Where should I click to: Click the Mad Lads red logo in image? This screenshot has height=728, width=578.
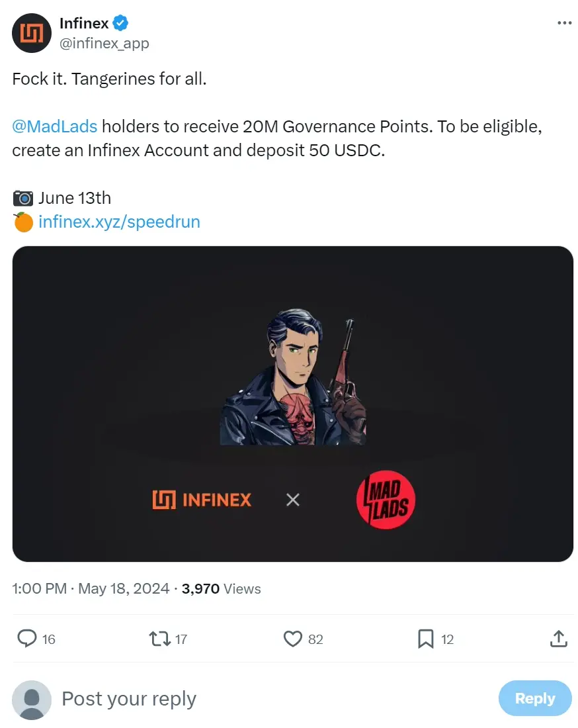pyautogui.click(x=386, y=500)
